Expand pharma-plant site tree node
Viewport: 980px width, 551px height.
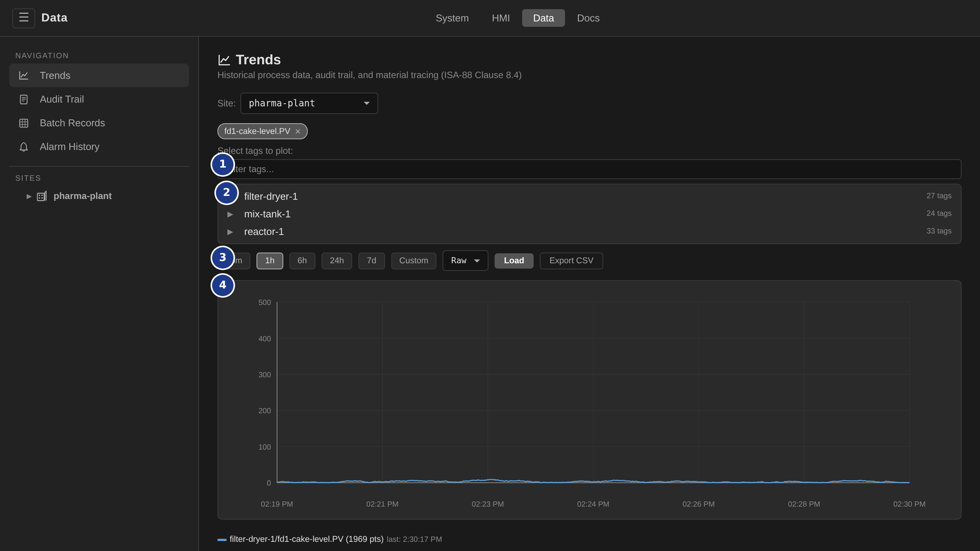point(29,196)
